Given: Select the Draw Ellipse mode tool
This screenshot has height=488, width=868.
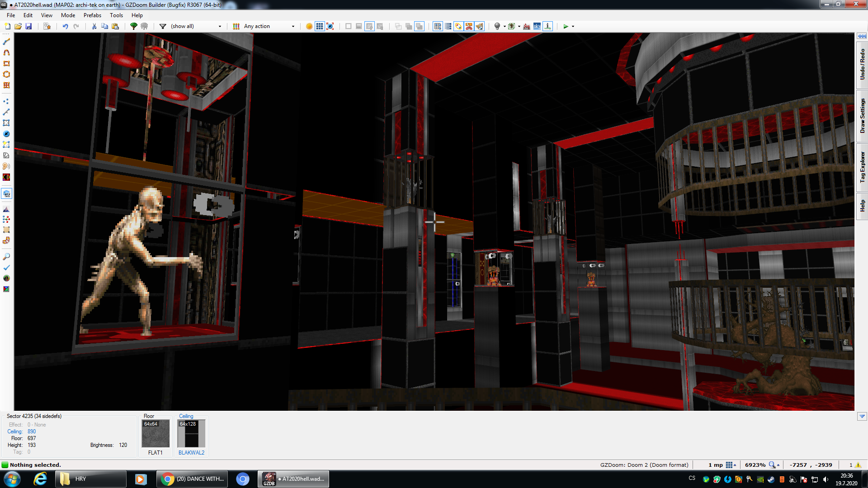Looking at the screenshot, I should click(x=6, y=74).
